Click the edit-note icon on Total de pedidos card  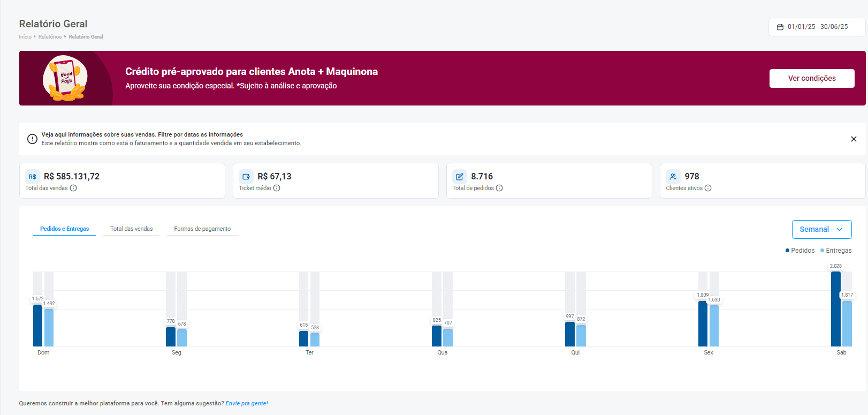coord(460,177)
